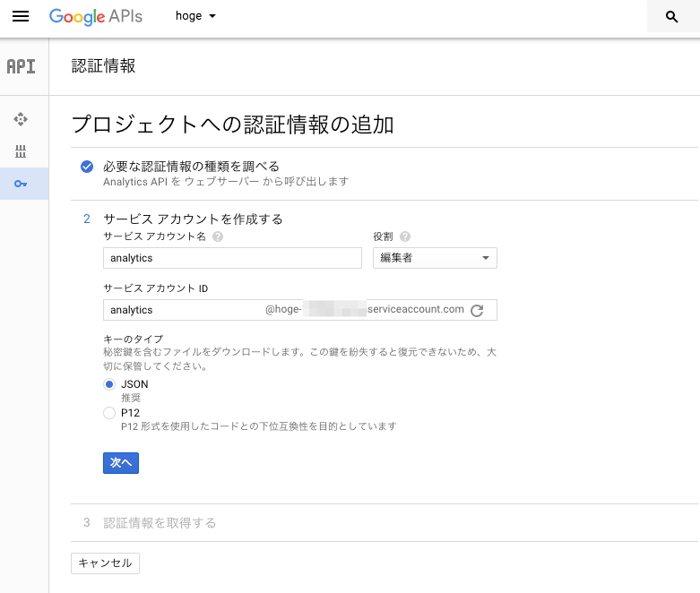Click the search magnifier icon
This screenshot has width=700, height=593.
[671, 17]
